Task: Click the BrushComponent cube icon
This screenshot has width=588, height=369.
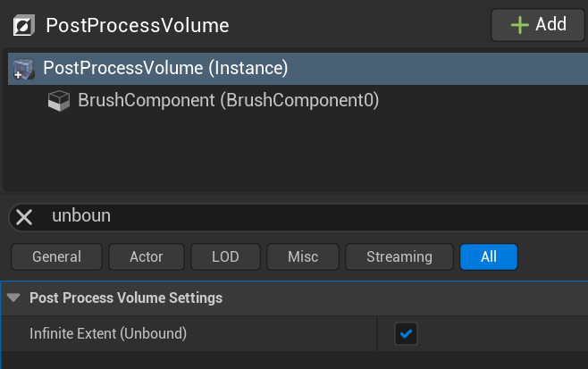Action: pos(60,102)
